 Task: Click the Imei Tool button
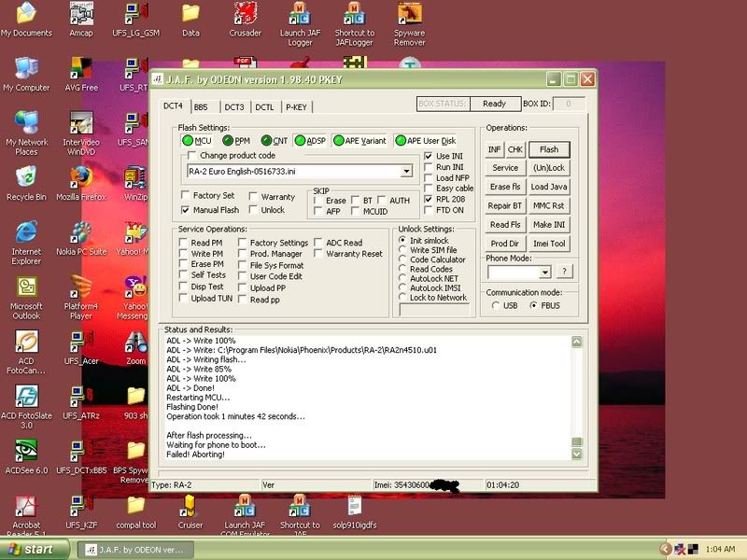(549, 244)
